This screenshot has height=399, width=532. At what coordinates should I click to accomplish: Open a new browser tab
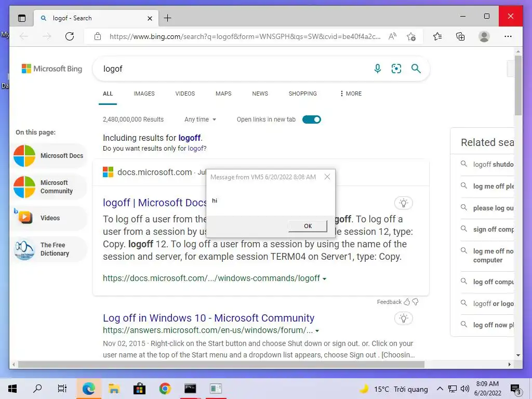tap(168, 18)
